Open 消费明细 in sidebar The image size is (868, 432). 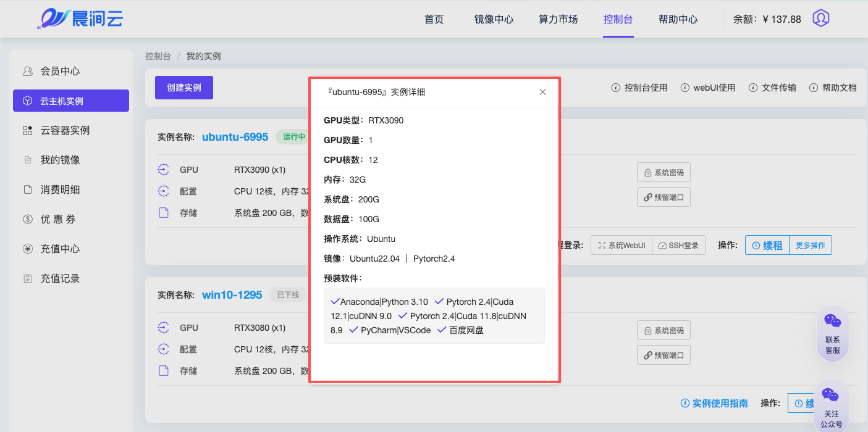click(x=60, y=189)
